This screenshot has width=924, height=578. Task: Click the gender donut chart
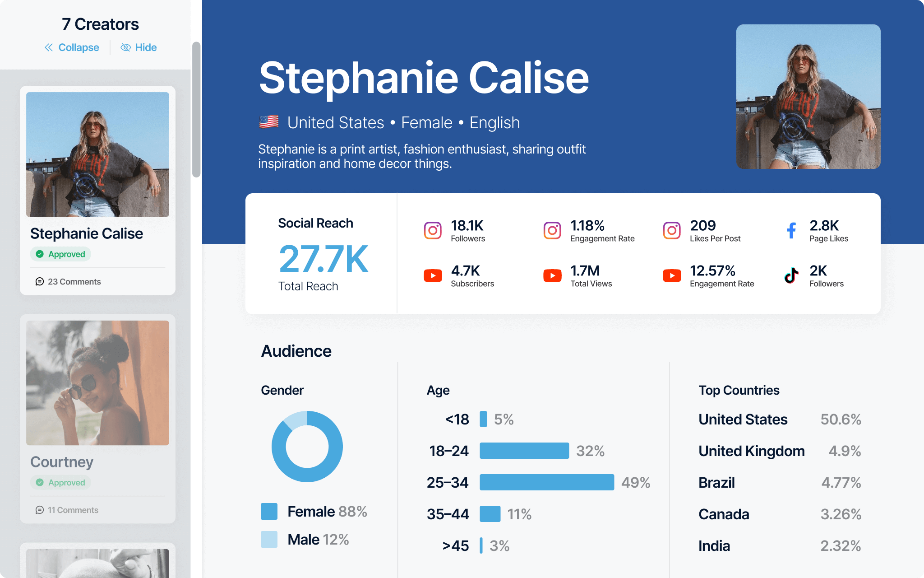(307, 446)
